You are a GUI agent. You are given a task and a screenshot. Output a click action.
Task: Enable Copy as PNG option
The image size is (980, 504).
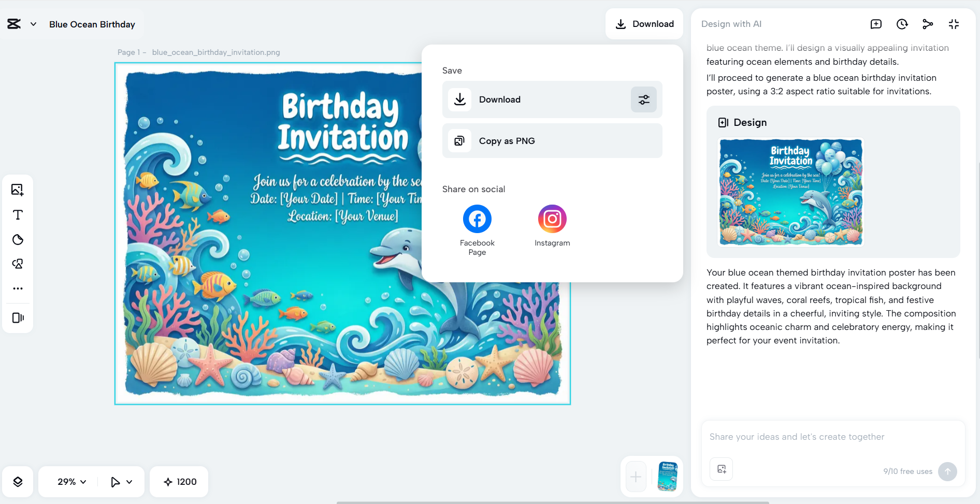click(552, 140)
